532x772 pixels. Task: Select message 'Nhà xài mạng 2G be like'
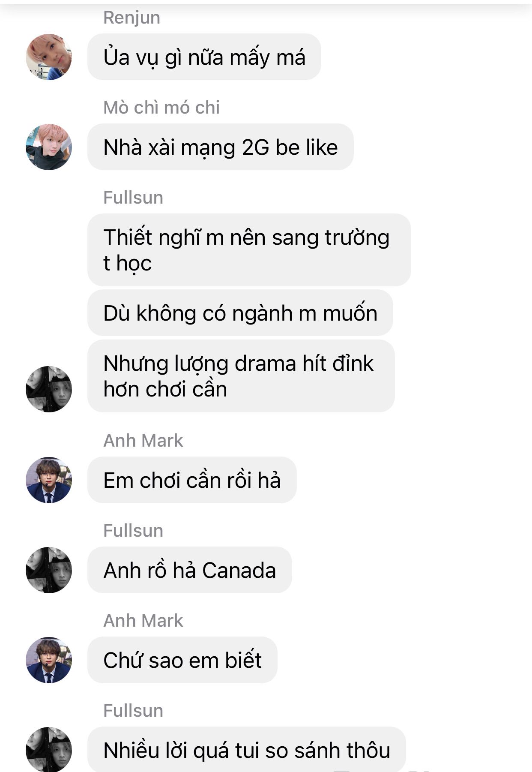coord(221,147)
